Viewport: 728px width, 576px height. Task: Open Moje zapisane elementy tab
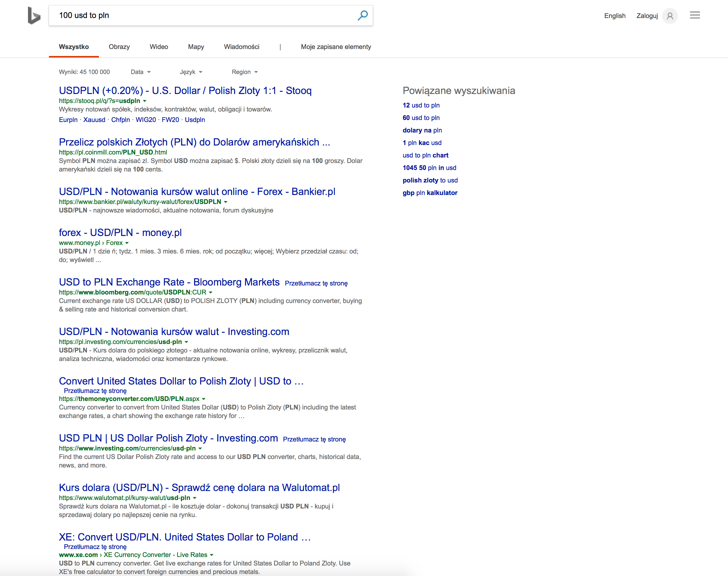coord(336,47)
